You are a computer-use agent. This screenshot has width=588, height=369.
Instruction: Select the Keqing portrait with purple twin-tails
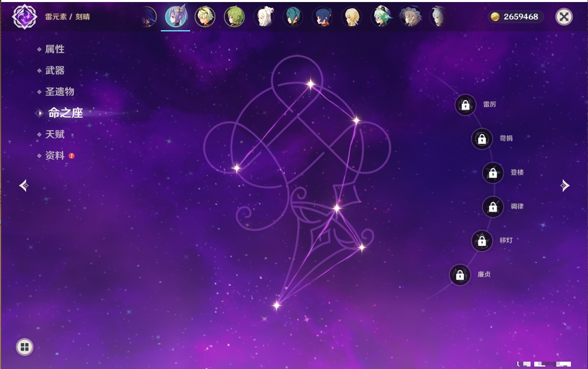pyautogui.click(x=176, y=16)
